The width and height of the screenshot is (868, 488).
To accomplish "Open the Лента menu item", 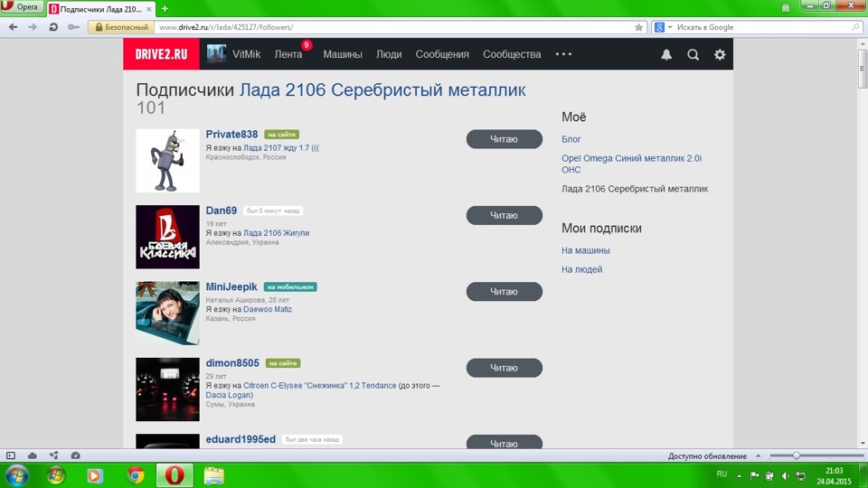I will pos(288,54).
